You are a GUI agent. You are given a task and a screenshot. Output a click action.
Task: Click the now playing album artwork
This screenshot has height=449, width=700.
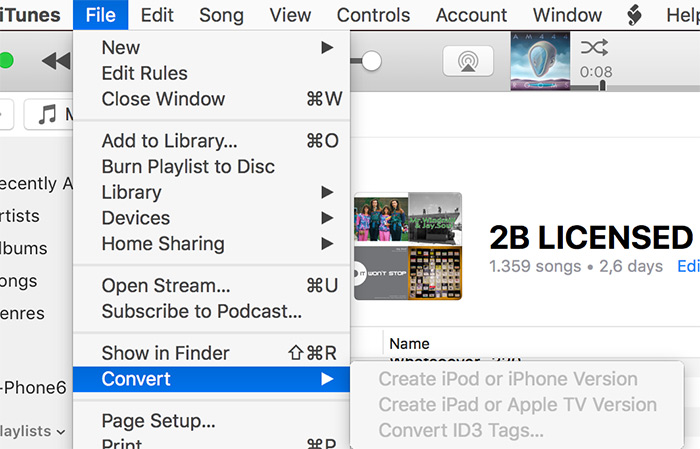[x=540, y=61]
